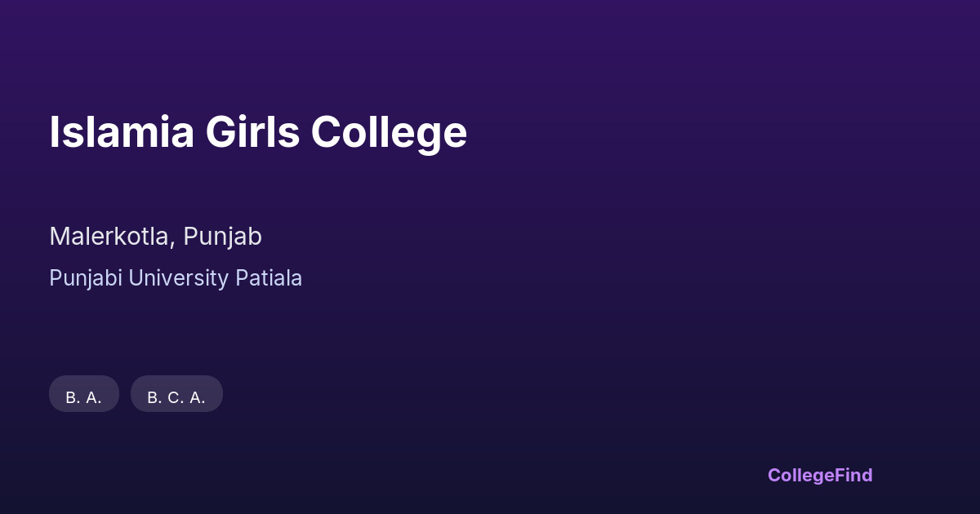
Task: Click the word "Punjabi" in the affiliation line
Action: point(86,278)
